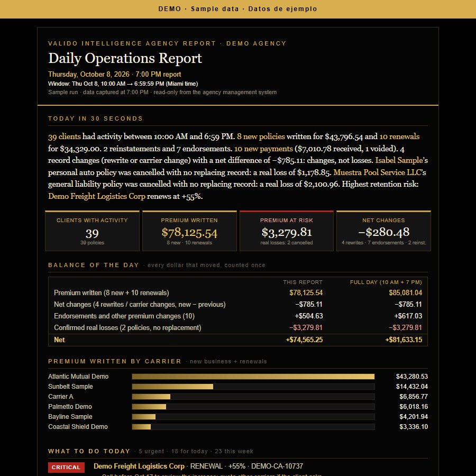Click the $43,280.53 carrier amount

(411, 377)
